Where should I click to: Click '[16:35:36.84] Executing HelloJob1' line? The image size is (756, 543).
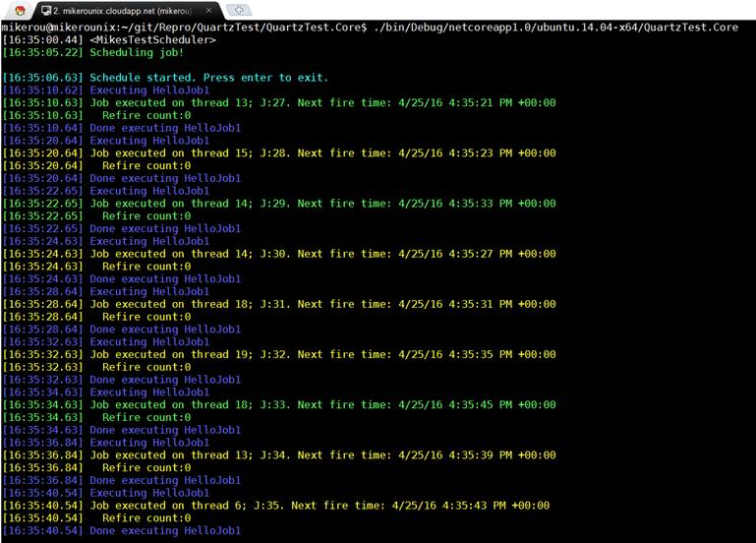106,443
